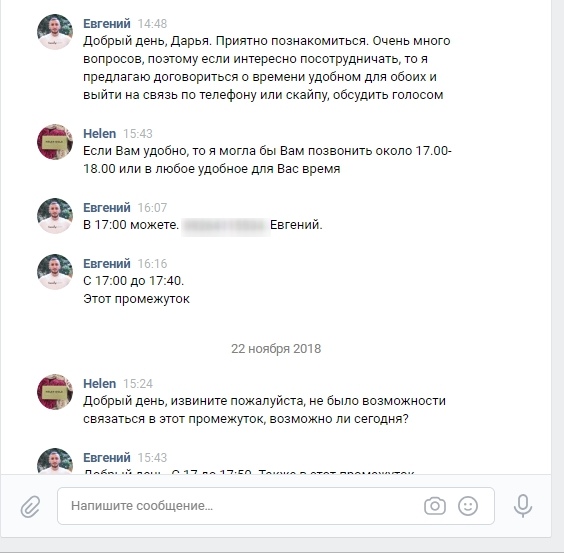Viewport: 564px width, 557px height.
Task: Select the message 'С 17:00 до 17:40'
Action: click(x=136, y=290)
